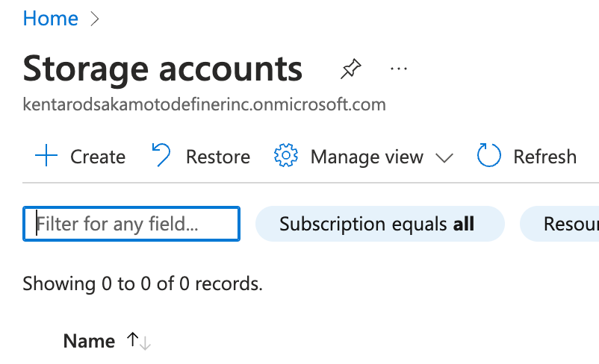Select the Manage view menu label
This screenshot has height=364, width=599.
tap(367, 157)
